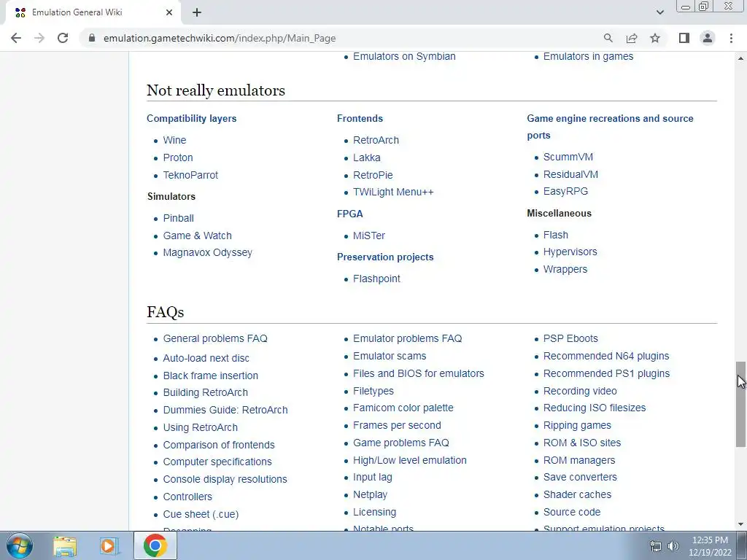This screenshot has width=747, height=560.
Task: Reload the current page
Action: click(63, 38)
